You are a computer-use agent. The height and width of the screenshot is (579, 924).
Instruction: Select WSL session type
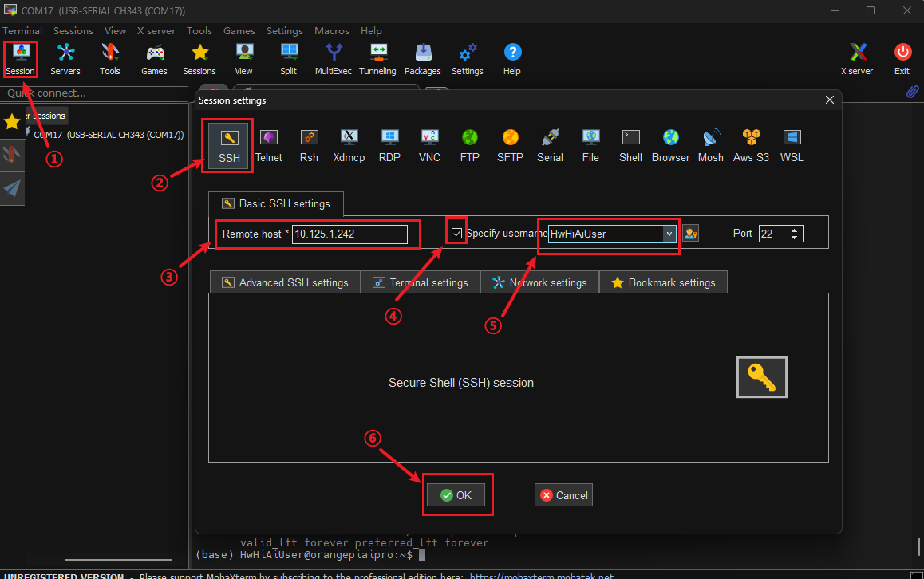[x=792, y=146]
